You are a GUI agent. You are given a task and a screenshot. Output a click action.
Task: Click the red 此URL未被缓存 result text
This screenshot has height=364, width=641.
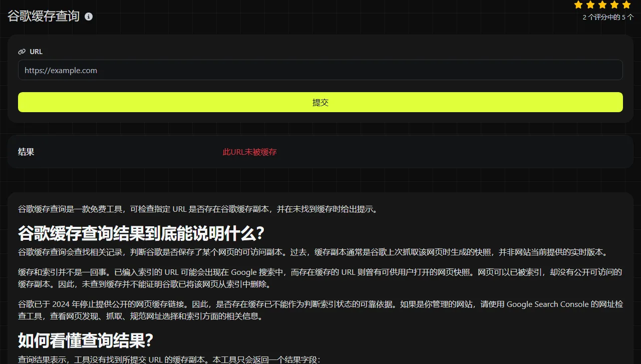(x=249, y=152)
